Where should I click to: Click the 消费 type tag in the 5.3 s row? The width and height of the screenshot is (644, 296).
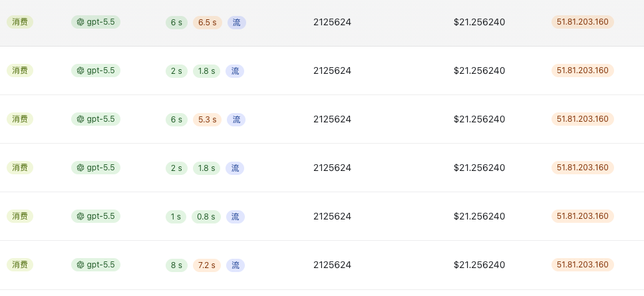[x=20, y=119]
